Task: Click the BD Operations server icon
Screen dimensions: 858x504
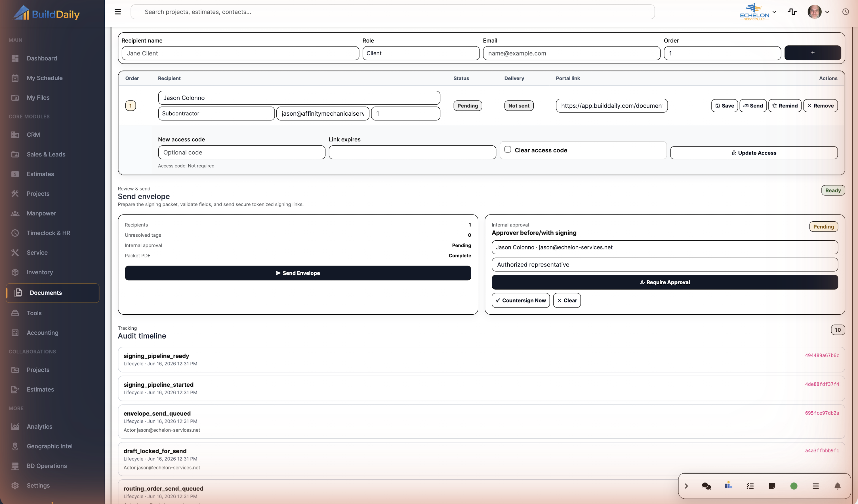Action: tap(15, 466)
